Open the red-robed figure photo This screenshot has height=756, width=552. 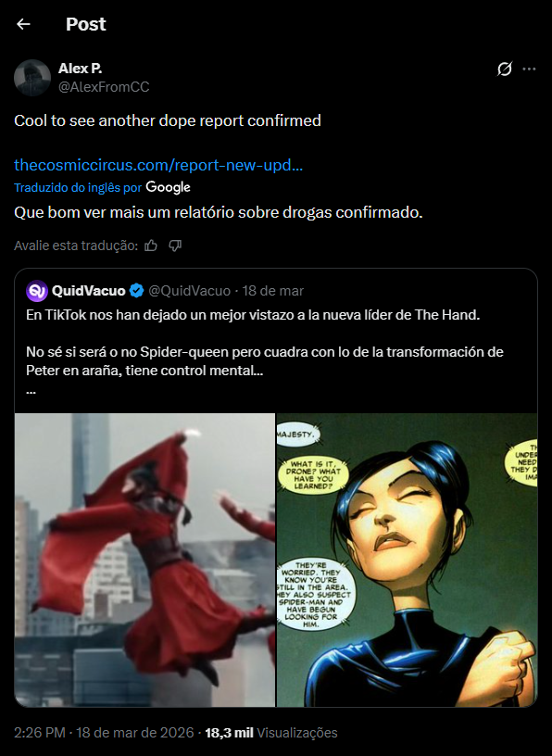point(144,560)
